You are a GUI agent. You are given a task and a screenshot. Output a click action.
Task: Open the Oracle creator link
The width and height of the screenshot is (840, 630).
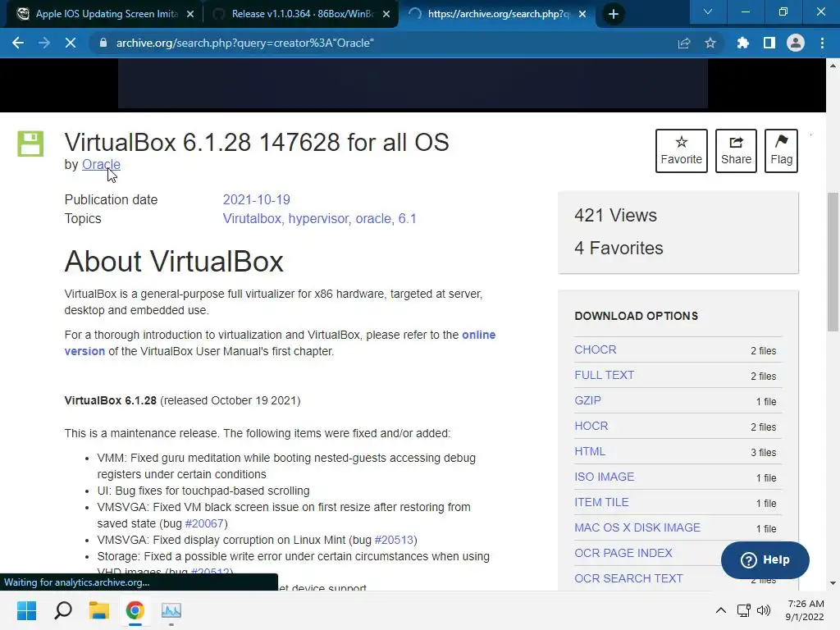pyautogui.click(x=101, y=164)
